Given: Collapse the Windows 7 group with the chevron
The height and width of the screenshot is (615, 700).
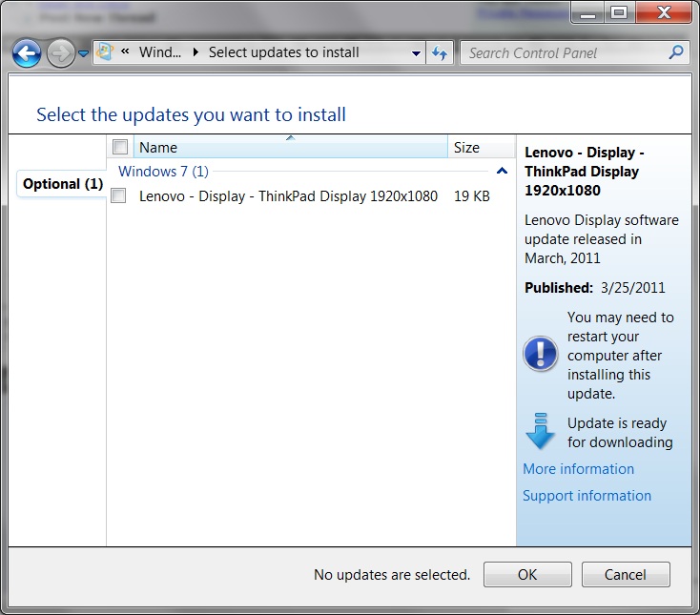Looking at the screenshot, I should click(x=502, y=171).
